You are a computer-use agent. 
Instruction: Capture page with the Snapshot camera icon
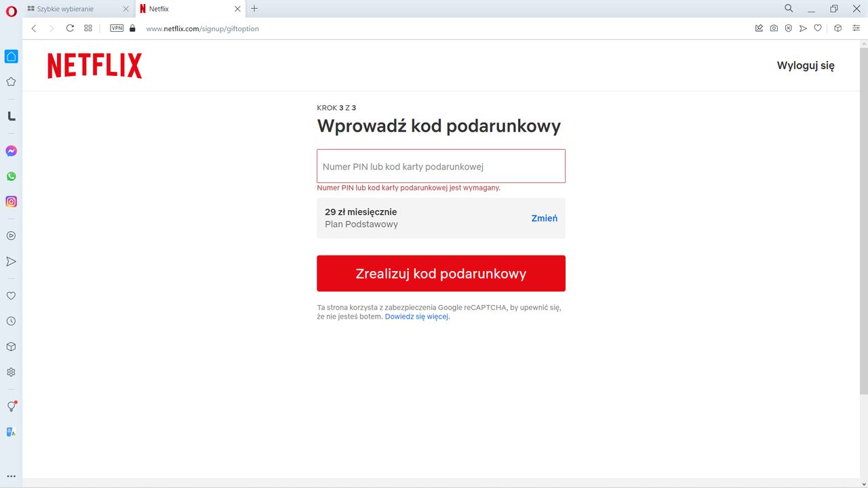pyautogui.click(x=774, y=28)
